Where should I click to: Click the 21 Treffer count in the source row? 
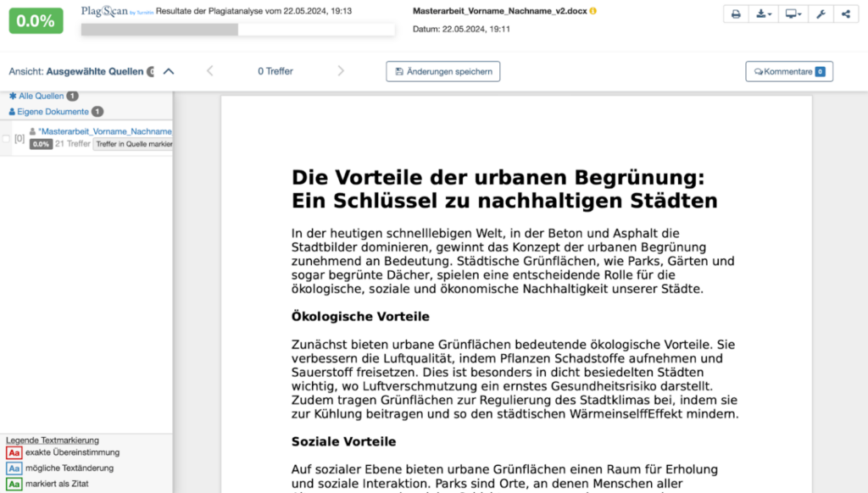click(x=73, y=144)
